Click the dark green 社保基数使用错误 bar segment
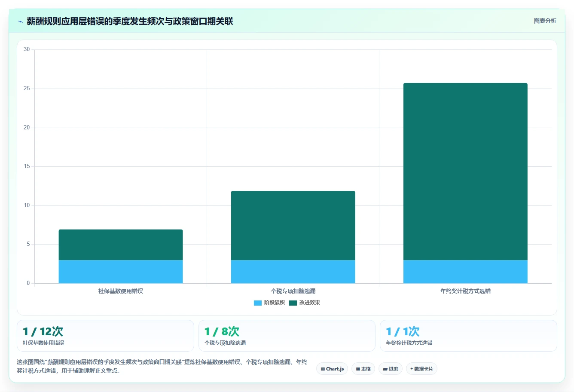This screenshot has height=392, width=574. click(x=121, y=245)
